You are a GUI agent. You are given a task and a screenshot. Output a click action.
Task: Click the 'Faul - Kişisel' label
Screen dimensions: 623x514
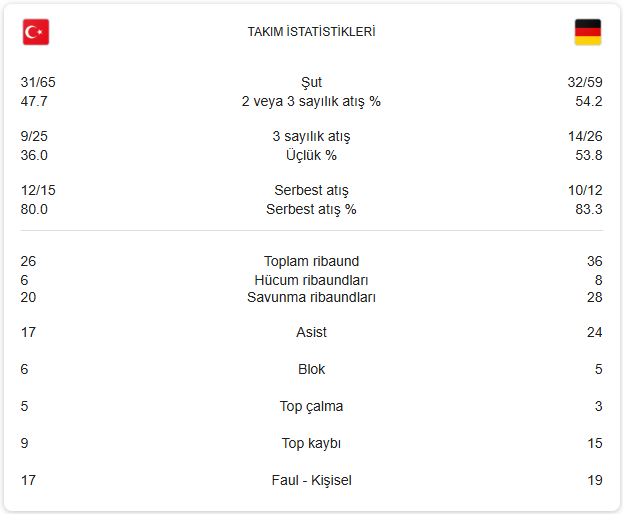[311, 480]
